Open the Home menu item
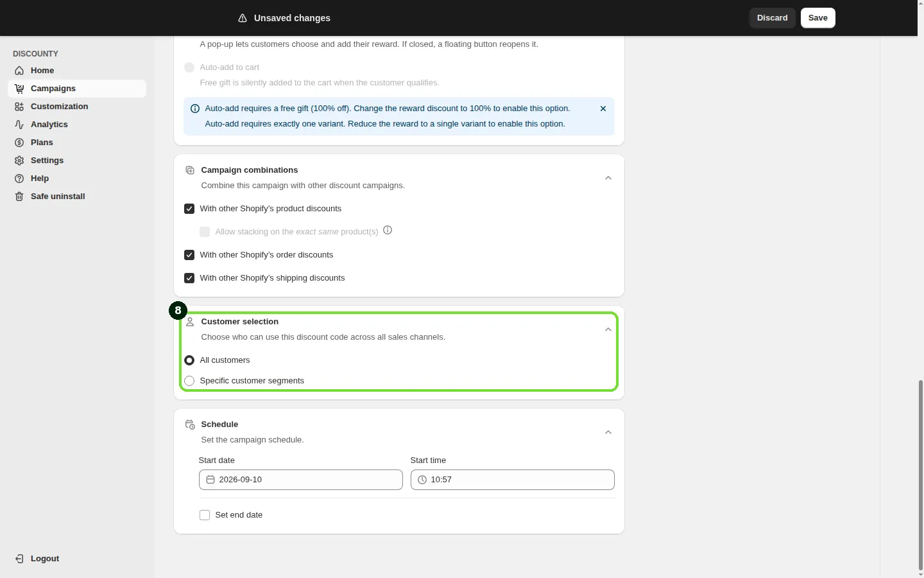This screenshot has height=578, width=924. point(77,71)
